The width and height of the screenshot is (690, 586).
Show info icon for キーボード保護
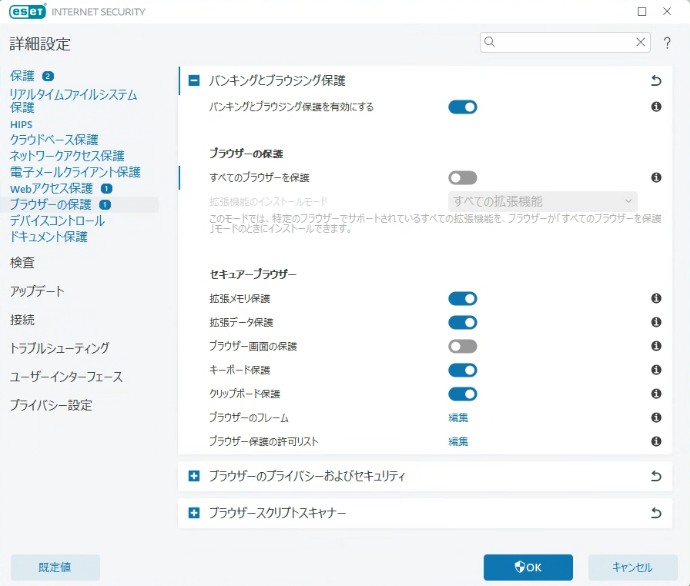[656, 370]
